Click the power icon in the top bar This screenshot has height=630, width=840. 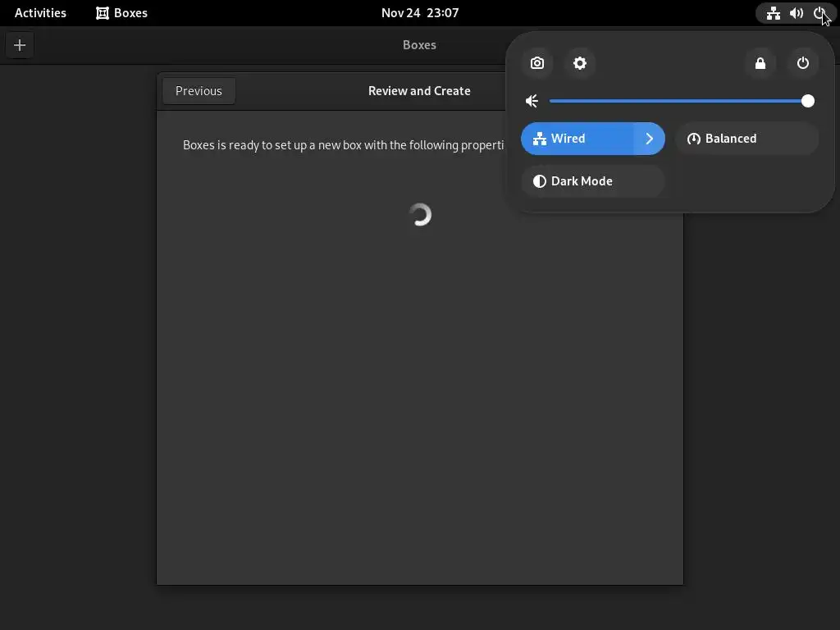[x=819, y=13]
